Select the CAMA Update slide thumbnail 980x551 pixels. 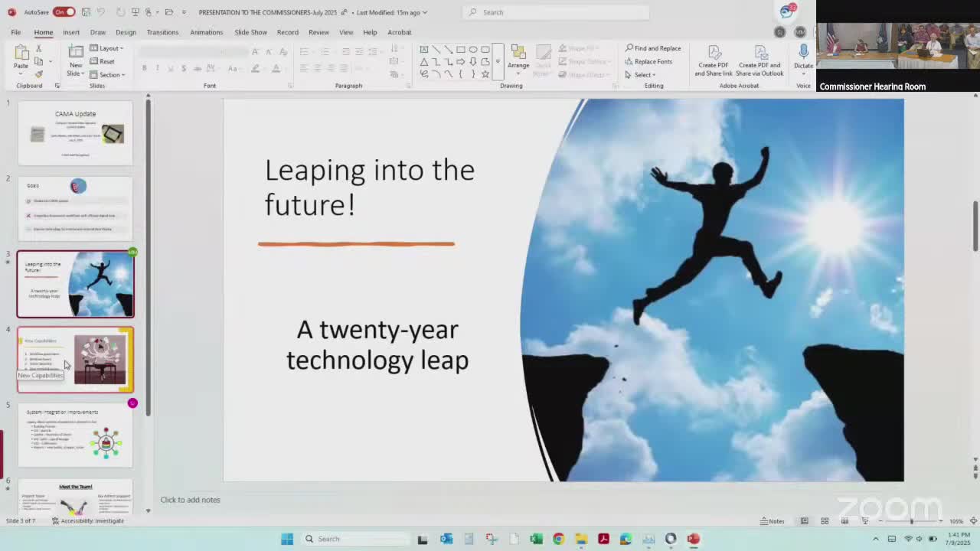76,133
